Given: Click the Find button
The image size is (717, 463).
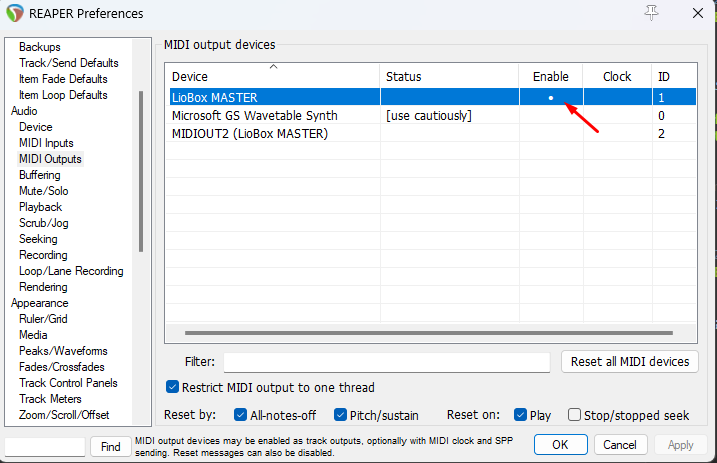Looking at the screenshot, I should coord(111,447).
